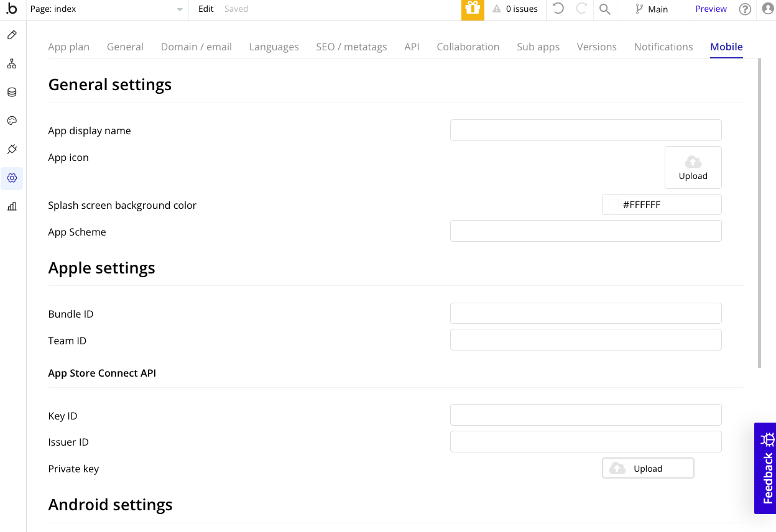Click the branch icon next to Main
This screenshot has width=776, height=532.
639,9
